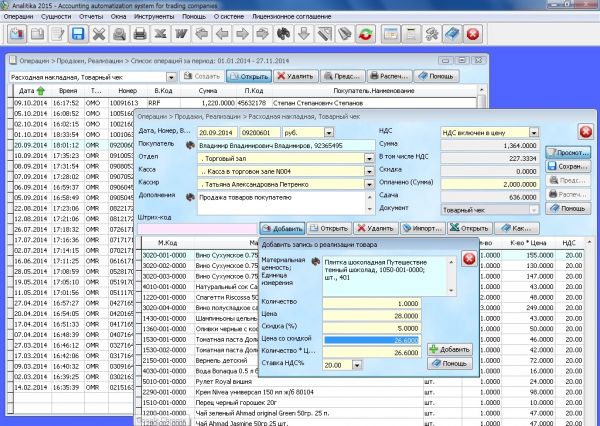The height and width of the screenshot is (426, 600).
Task: Click the Save floppy disk toolbar icon
Action: (x=77, y=34)
